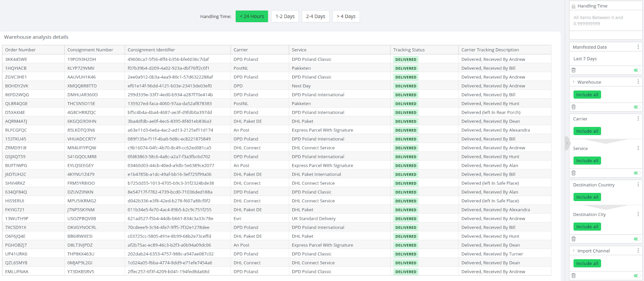Click consignment identifier 299d339e-33f7-4ed0-b934-a287f70e414b
The image size is (644, 281).
[170, 95]
